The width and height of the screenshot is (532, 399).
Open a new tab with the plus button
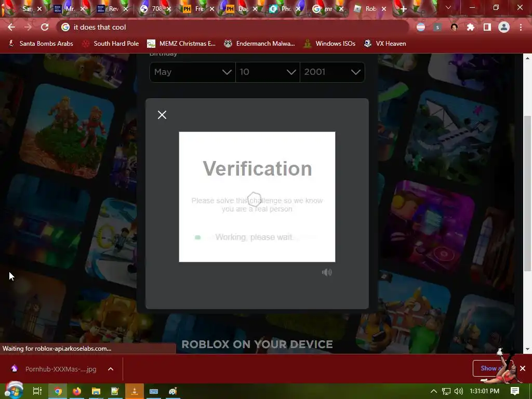[403, 9]
